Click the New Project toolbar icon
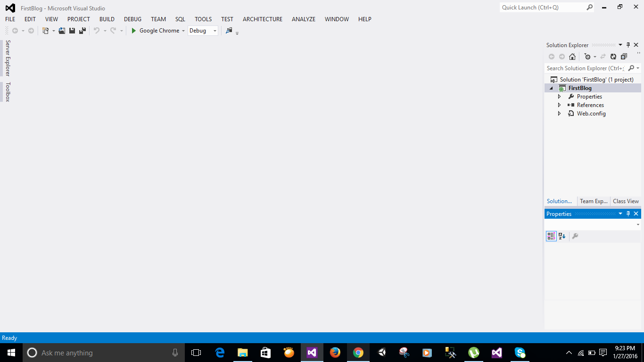Image resolution: width=644 pixels, height=362 pixels. (46, 31)
